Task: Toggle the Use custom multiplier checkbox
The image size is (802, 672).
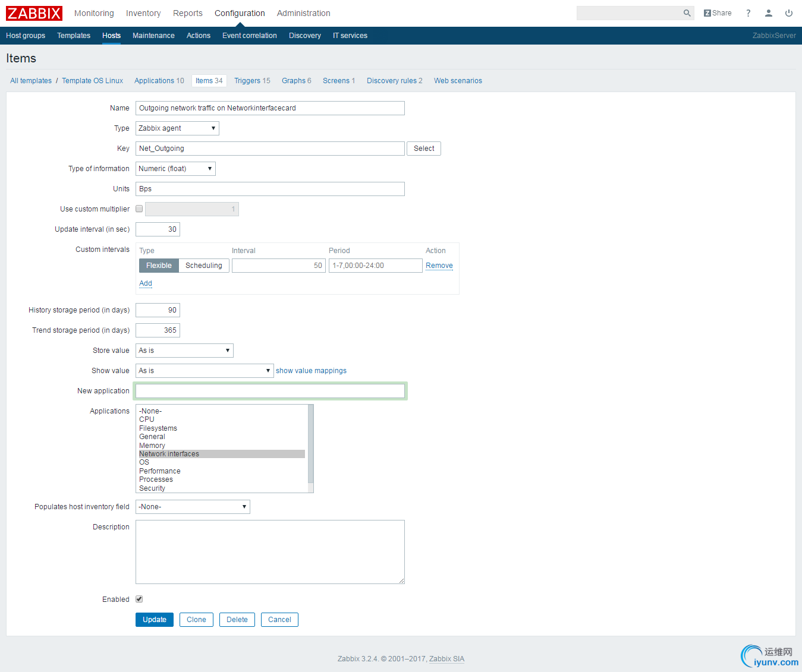Action: click(139, 209)
